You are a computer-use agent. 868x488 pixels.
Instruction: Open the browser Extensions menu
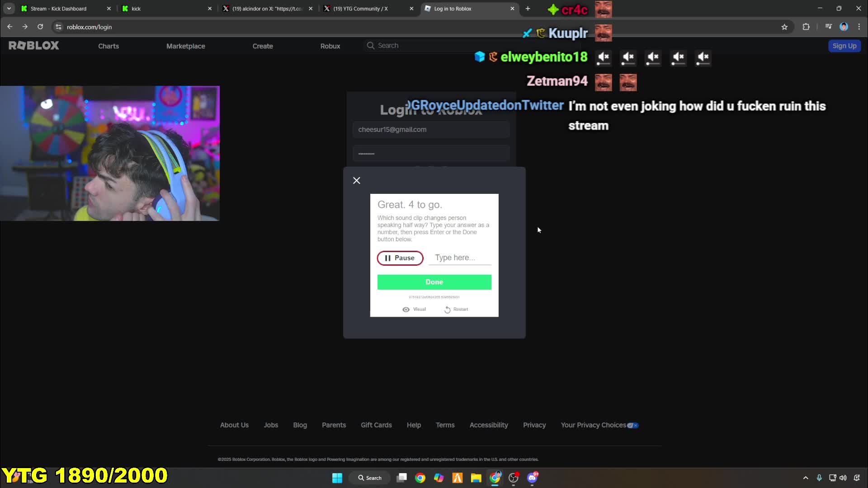click(806, 27)
